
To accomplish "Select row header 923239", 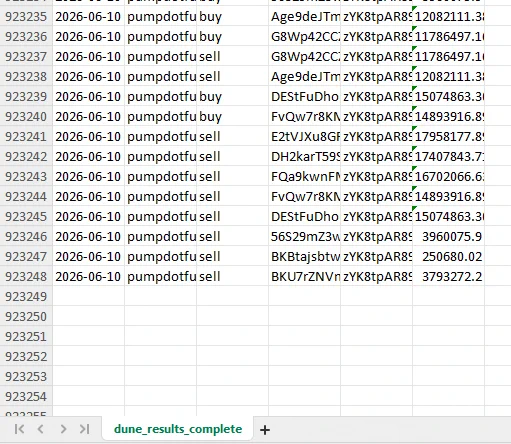I will point(26,96).
